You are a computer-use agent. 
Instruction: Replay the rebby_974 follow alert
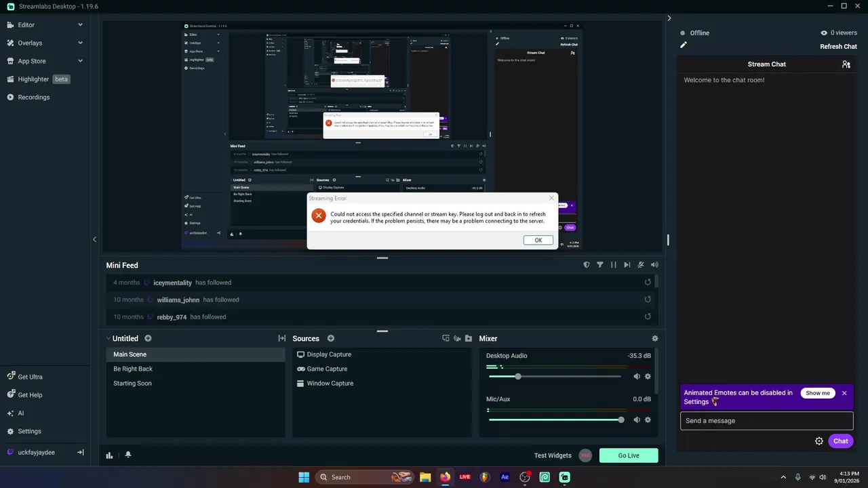point(648,317)
